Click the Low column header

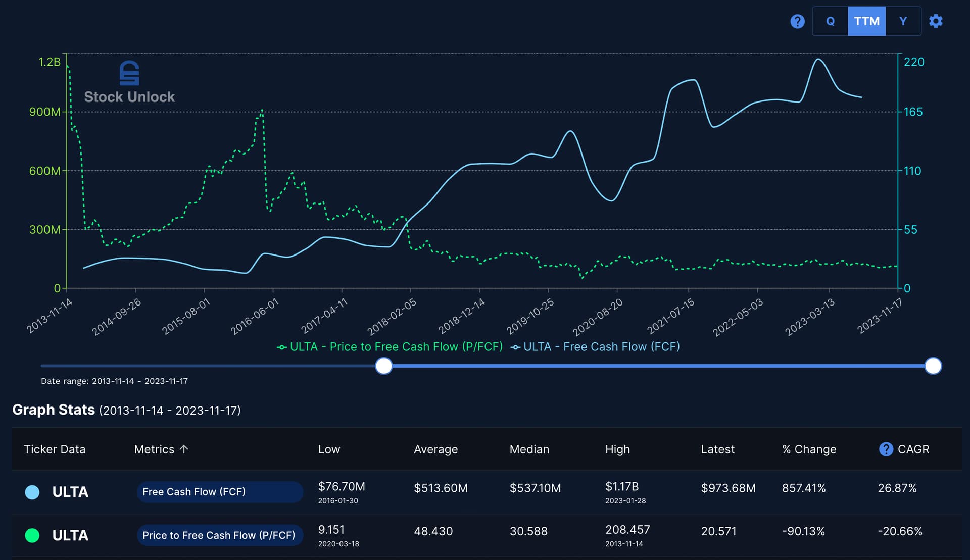coord(329,449)
